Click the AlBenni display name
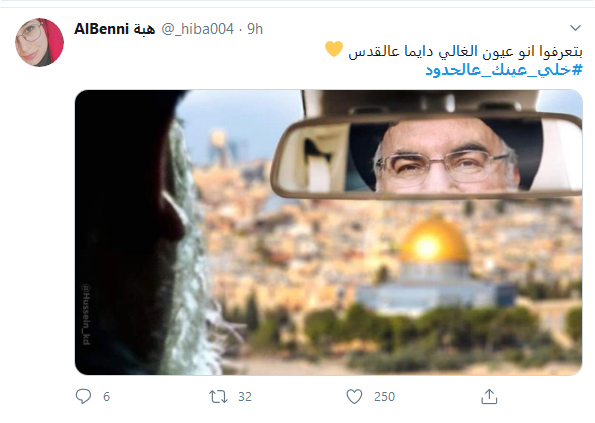The height and width of the screenshot is (423, 595). pos(101,29)
